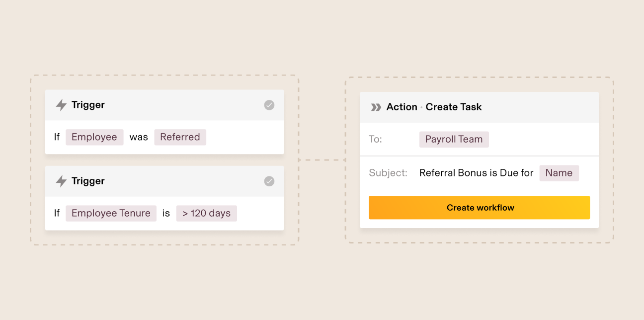The image size is (644, 320).
Task: Click the lightning icon on first Trigger
Action: [61, 105]
